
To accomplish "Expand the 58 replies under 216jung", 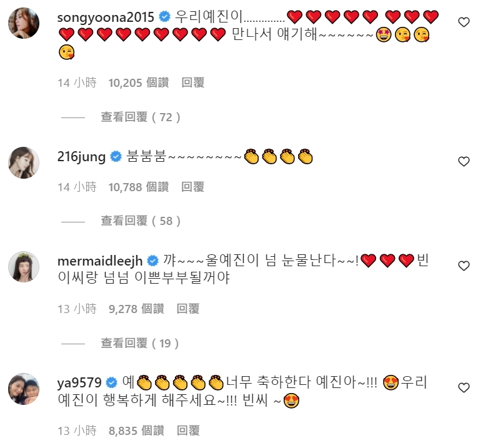I will coord(141,221).
